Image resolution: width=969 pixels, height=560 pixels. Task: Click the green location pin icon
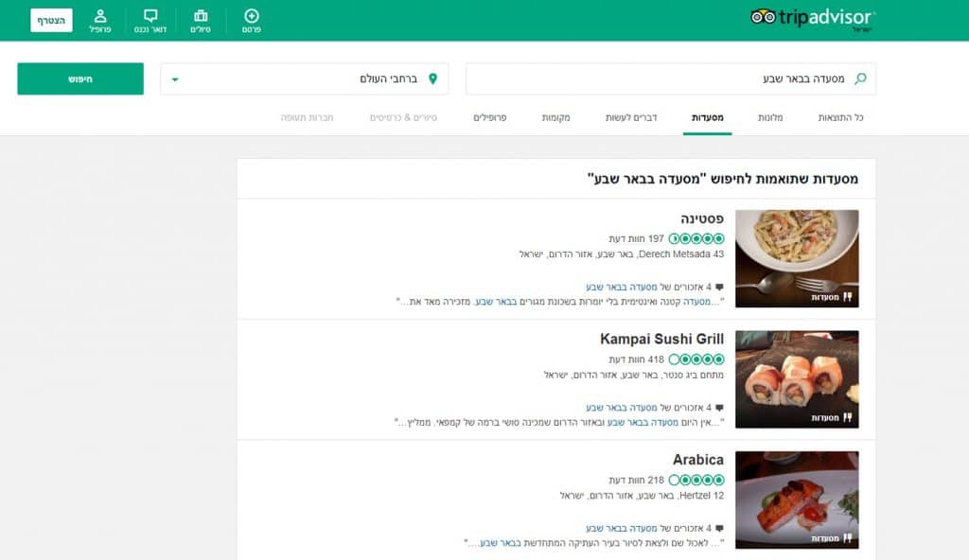click(x=432, y=79)
